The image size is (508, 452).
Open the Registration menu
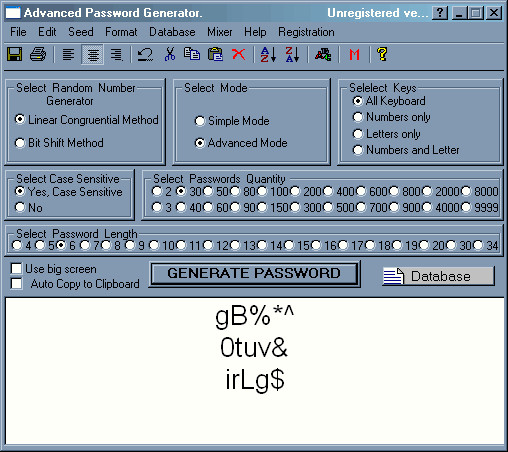coord(306,32)
